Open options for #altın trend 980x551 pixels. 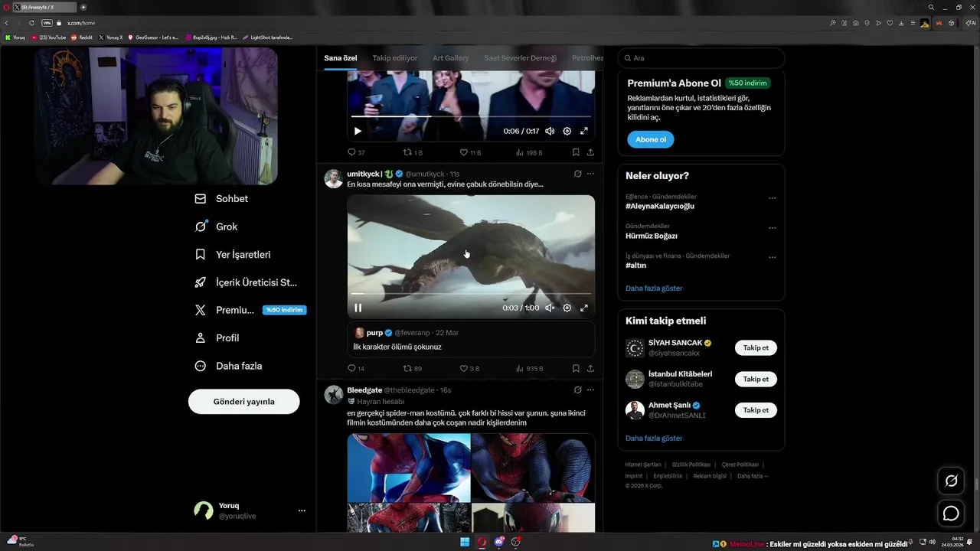772,257
